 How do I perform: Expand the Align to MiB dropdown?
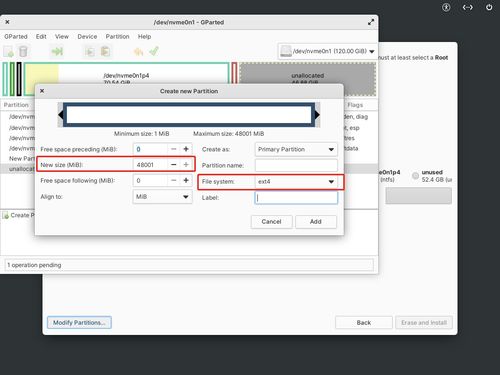click(162, 197)
